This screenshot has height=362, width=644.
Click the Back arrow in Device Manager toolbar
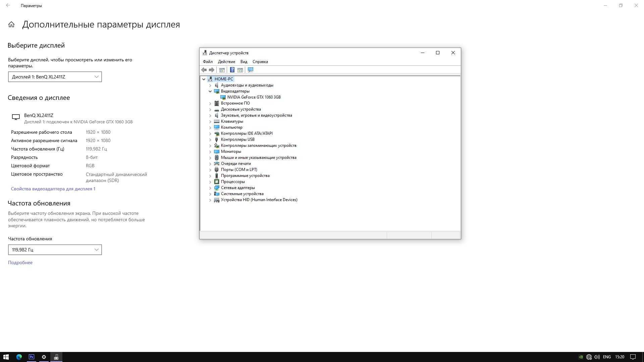(x=204, y=70)
